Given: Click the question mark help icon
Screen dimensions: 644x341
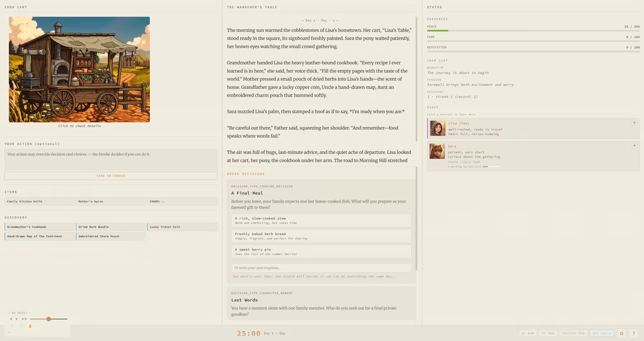Looking at the screenshot, I should pyautogui.click(x=634, y=334).
